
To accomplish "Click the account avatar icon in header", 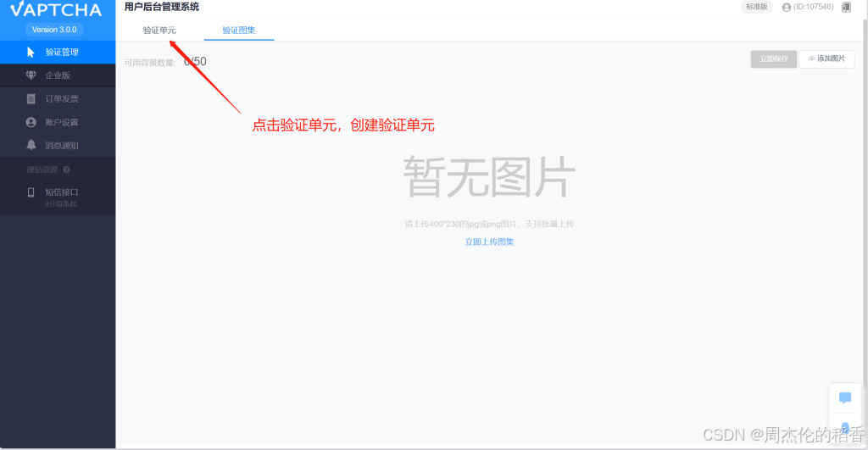I will [787, 8].
